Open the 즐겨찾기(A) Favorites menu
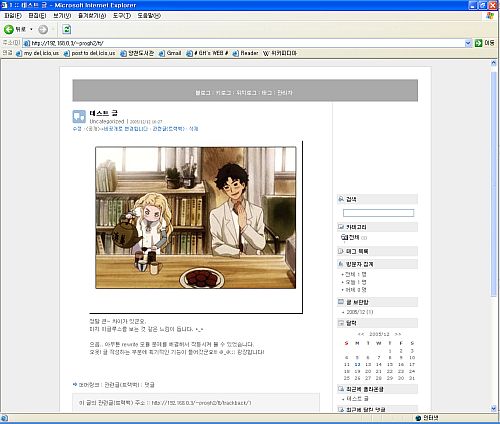Screen dimensions: 500x424 point(92,16)
